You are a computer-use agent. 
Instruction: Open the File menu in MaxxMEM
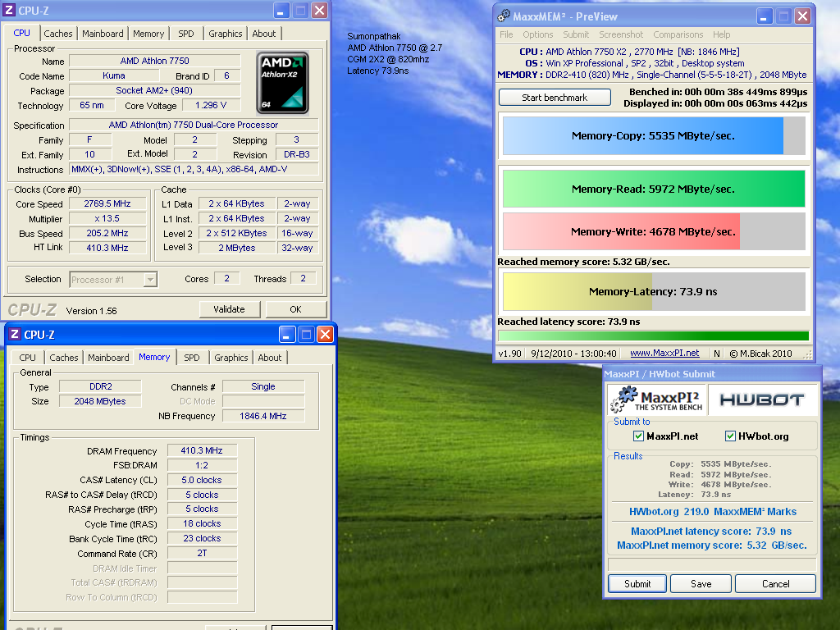[x=506, y=34]
